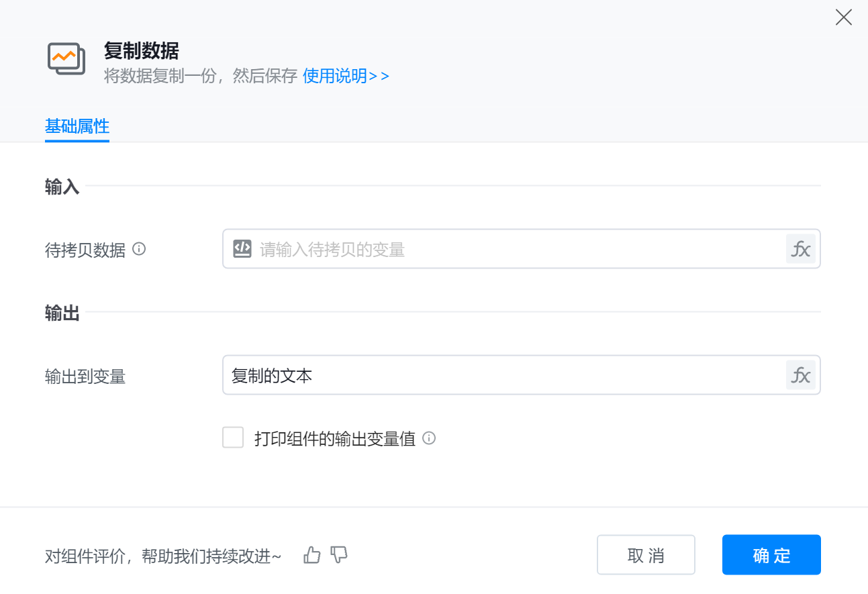Close the 复制数据 dialog with X
The width and height of the screenshot is (868, 594).
(x=843, y=17)
